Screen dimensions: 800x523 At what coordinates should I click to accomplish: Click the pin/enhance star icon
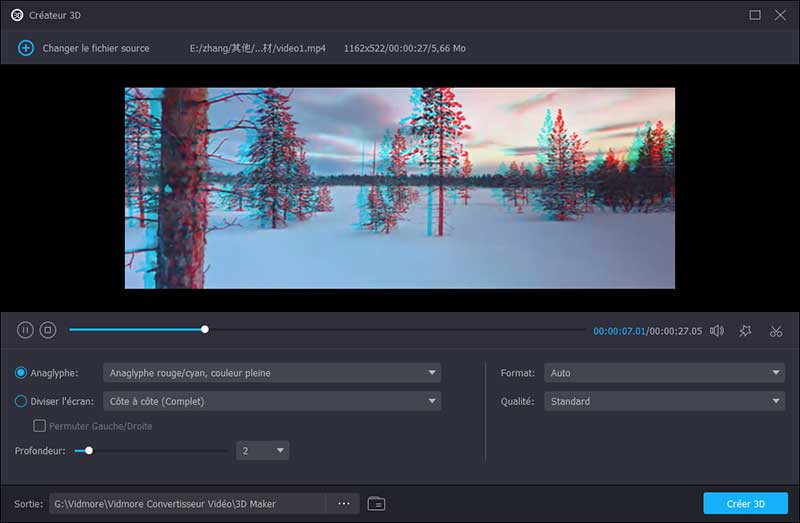(745, 331)
